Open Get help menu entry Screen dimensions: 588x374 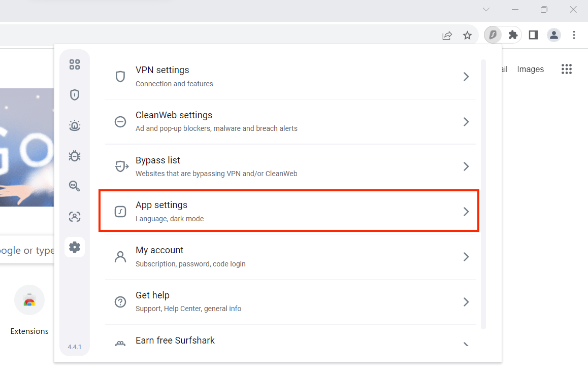(x=288, y=301)
